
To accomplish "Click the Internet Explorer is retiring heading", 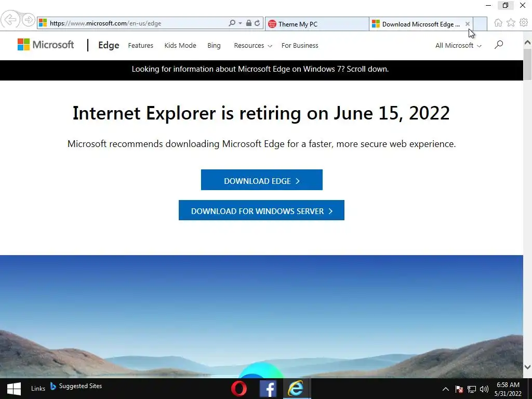I will (x=261, y=113).
